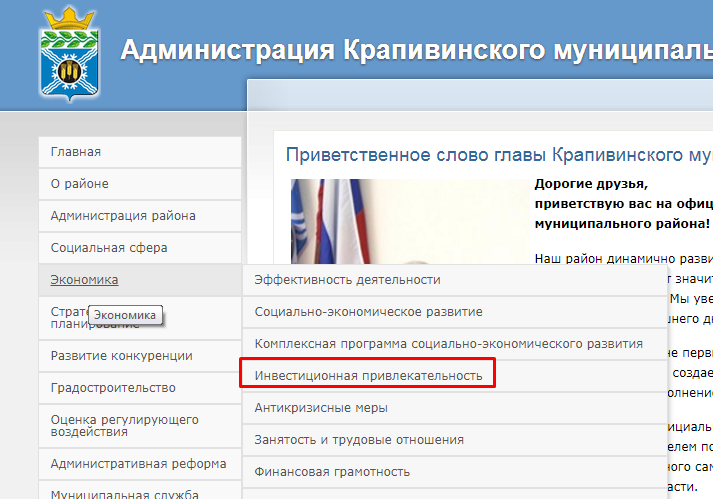Click Инвестиционная привлекательность submenu item

[x=455, y=376]
